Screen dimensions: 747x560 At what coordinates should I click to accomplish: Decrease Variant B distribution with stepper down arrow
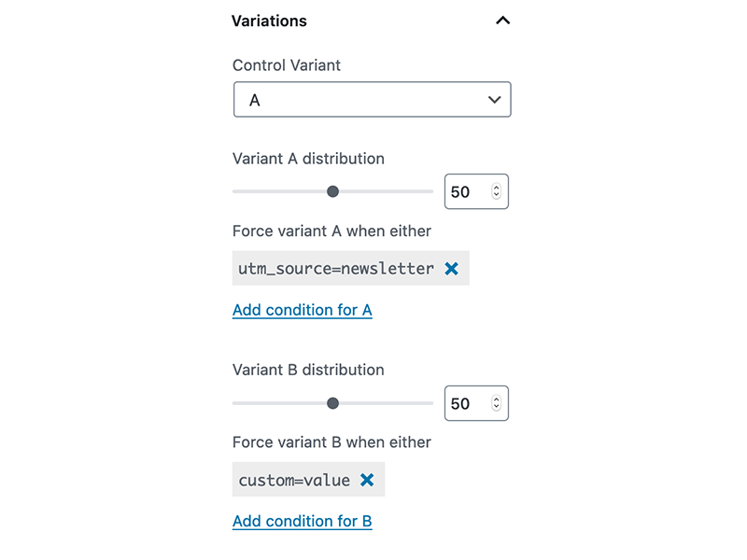497,407
